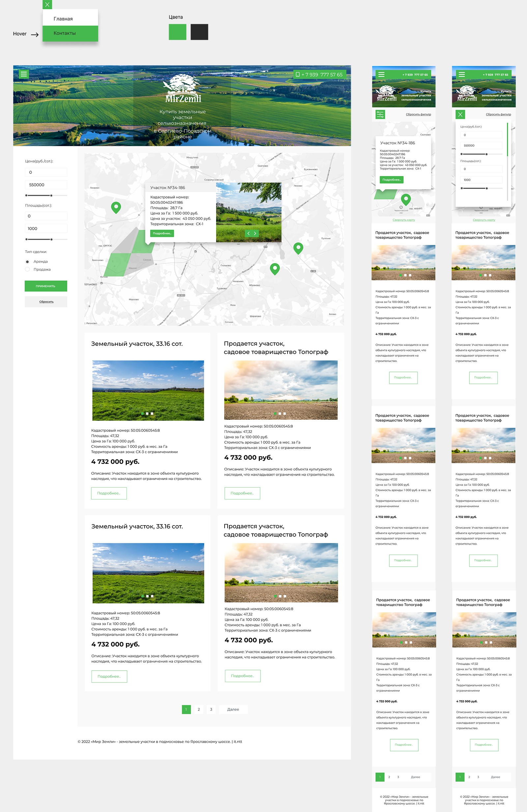This screenshot has width=527, height=812.
Task: Click 'Участок №34-186' title in desktop map popup
Action: point(168,188)
